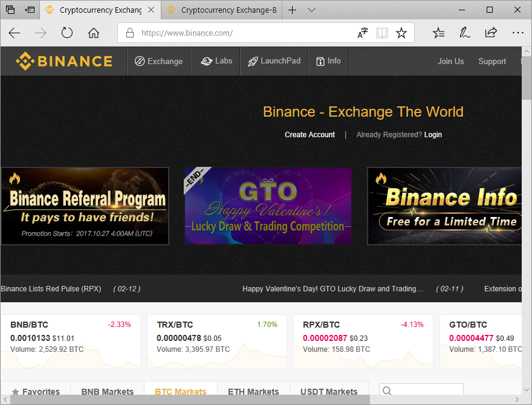Open the GTO/BTC ticker card
This screenshot has width=532, height=405.
(x=481, y=342)
